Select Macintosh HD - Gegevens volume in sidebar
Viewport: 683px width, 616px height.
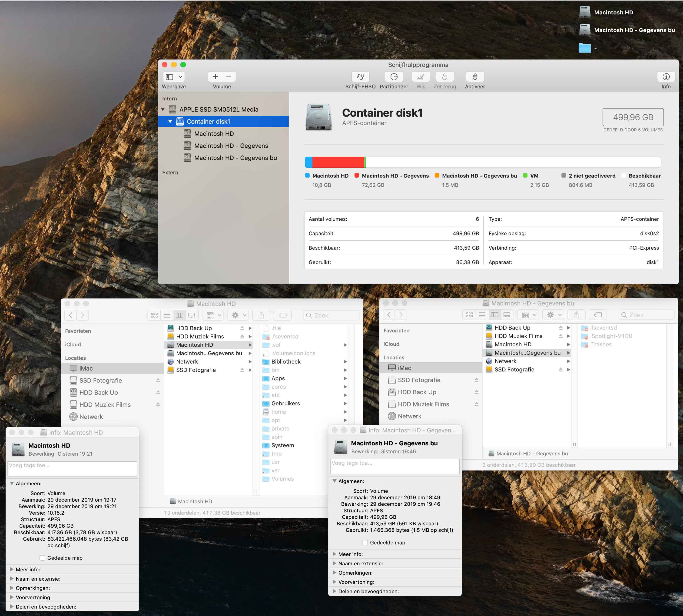pyautogui.click(x=231, y=146)
